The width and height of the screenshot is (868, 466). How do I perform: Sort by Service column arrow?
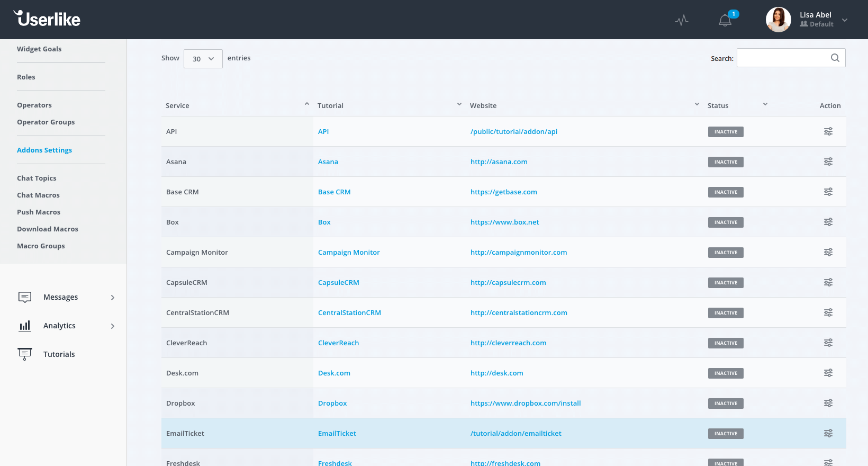click(x=307, y=104)
